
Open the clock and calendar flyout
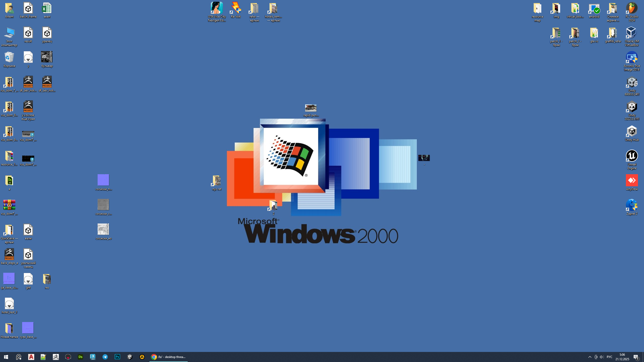tap(622, 357)
